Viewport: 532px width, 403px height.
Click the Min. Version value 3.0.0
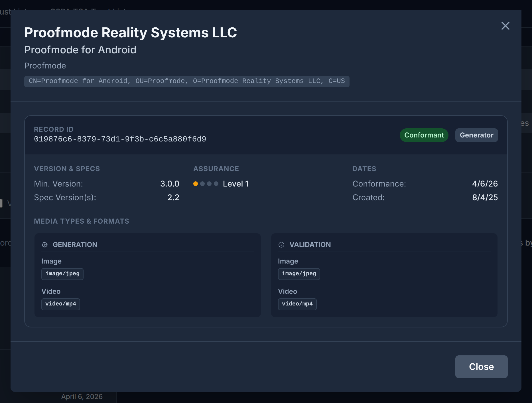pos(170,184)
